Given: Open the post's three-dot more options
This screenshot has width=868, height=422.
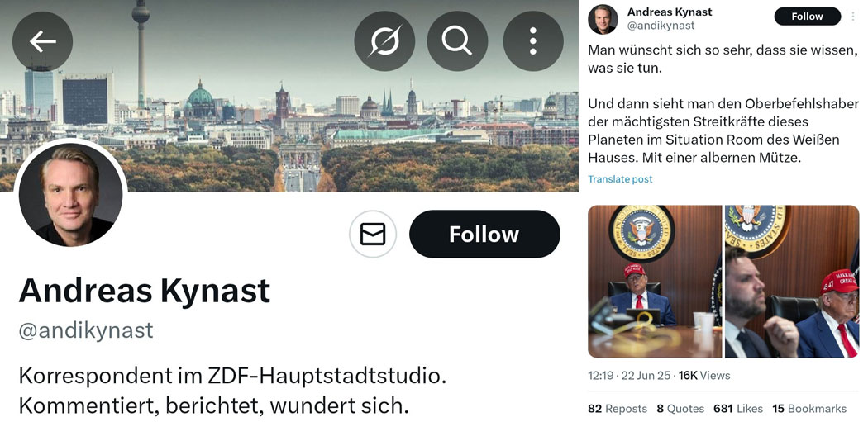Looking at the screenshot, I should click(853, 16).
